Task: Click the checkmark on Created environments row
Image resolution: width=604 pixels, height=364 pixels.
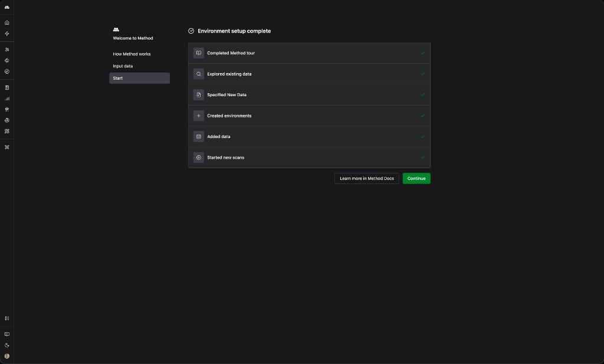Action: click(422, 116)
